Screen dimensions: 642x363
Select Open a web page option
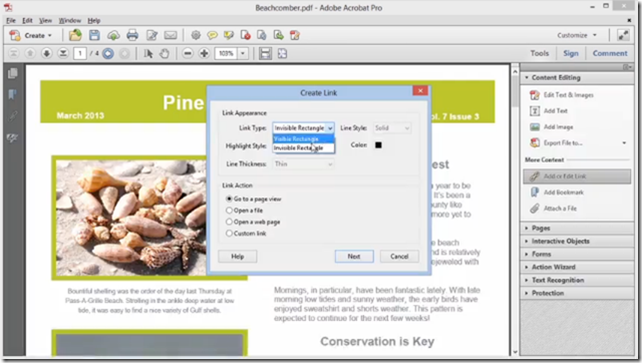[253, 222]
